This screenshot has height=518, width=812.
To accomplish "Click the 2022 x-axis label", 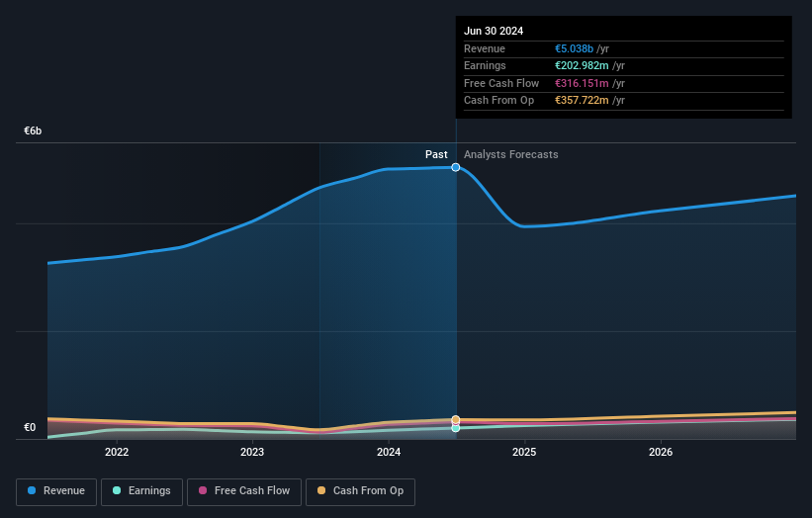I will click(117, 452).
